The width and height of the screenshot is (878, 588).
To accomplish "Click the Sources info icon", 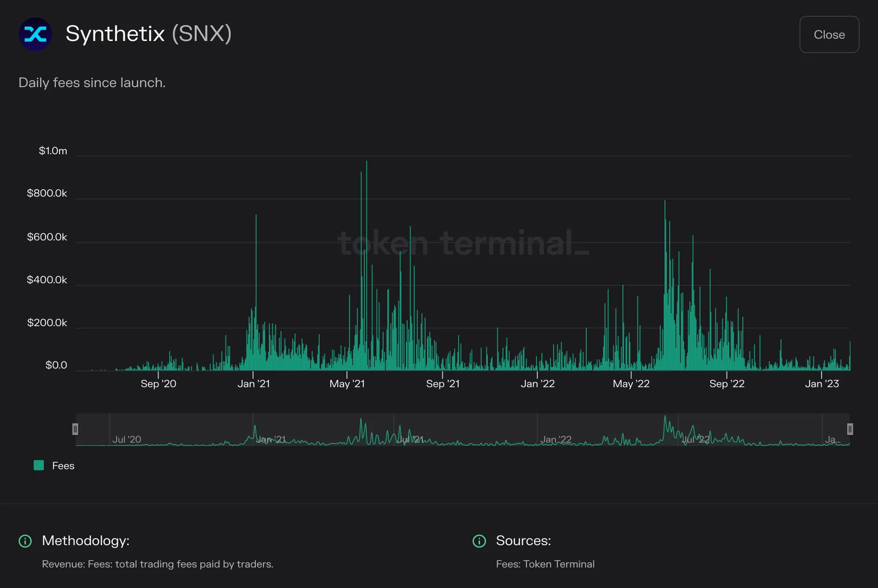I will 479,541.
